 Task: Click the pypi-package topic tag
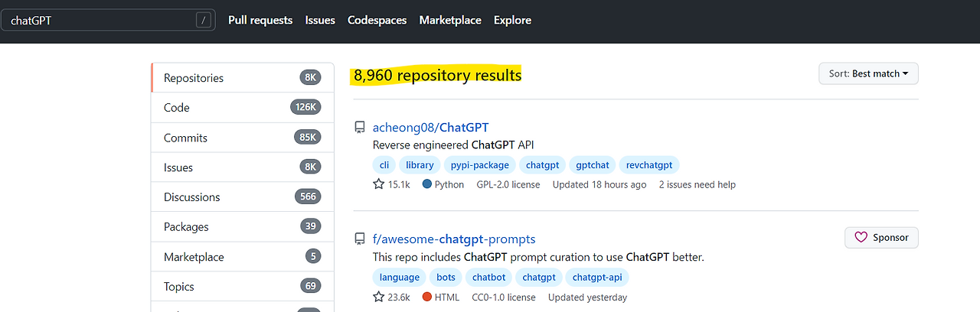(479, 164)
